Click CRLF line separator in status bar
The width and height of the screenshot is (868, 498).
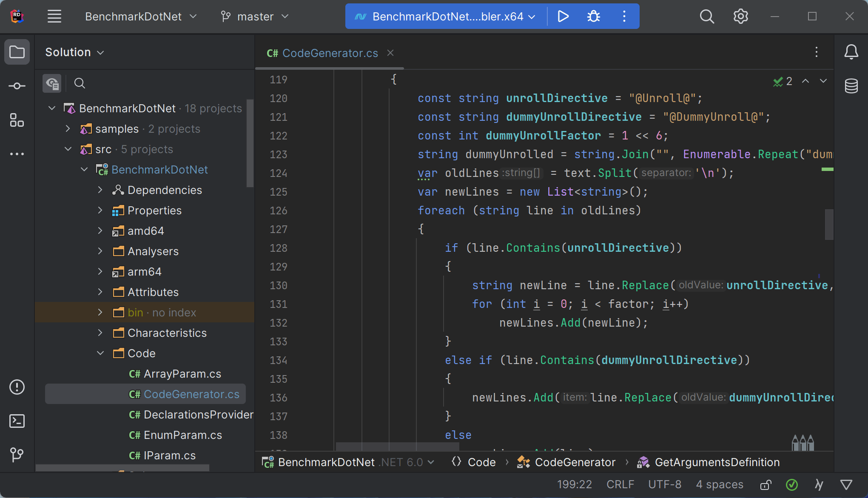pos(620,485)
